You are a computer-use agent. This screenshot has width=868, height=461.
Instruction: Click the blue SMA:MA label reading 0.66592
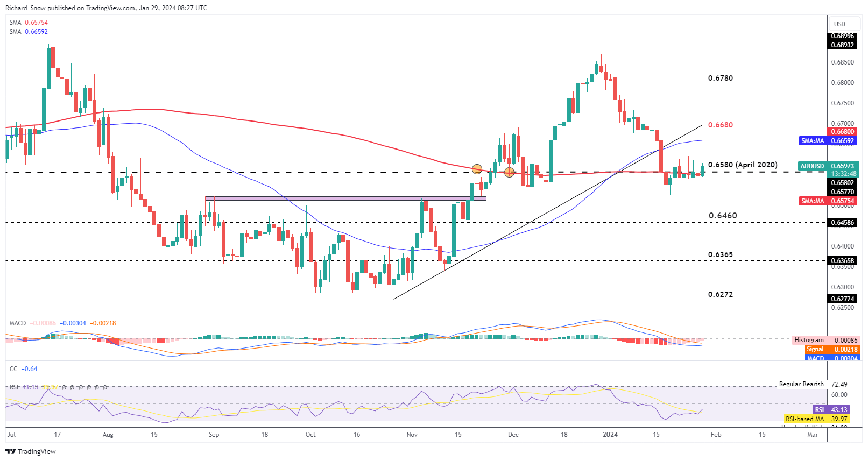coord(813,141)
